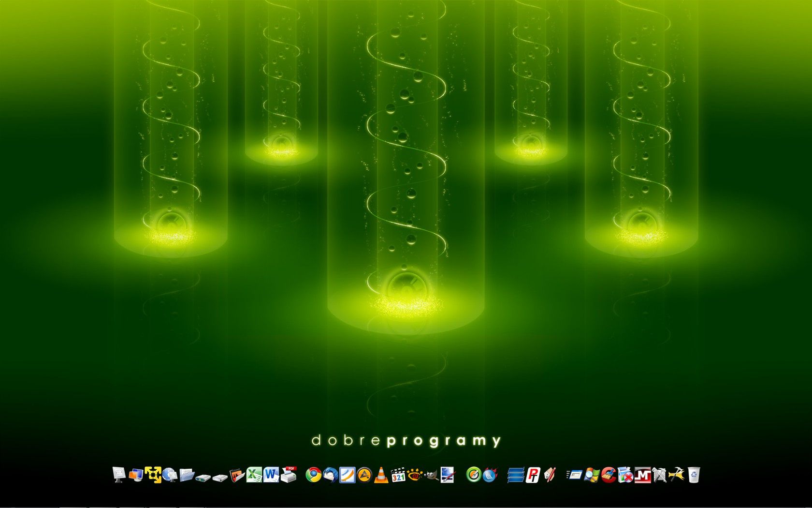The width and height of the screenshot is (812, 508).
Task: Launch Malwarebytes red M icon
Action: click(x=642, y=475)
